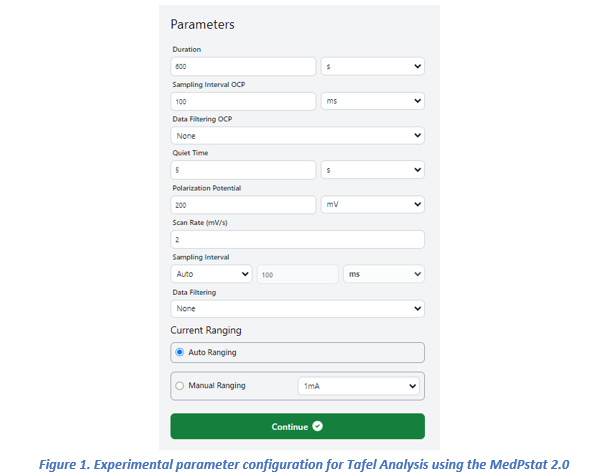Open the Quiet Time unit dropdown
Screen dimensions: 600x476
pos(372,170)
